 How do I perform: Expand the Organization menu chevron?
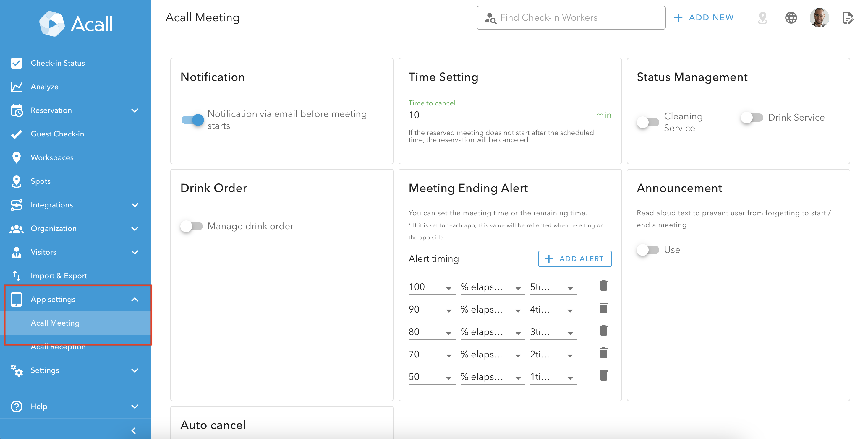pos(135,229)
